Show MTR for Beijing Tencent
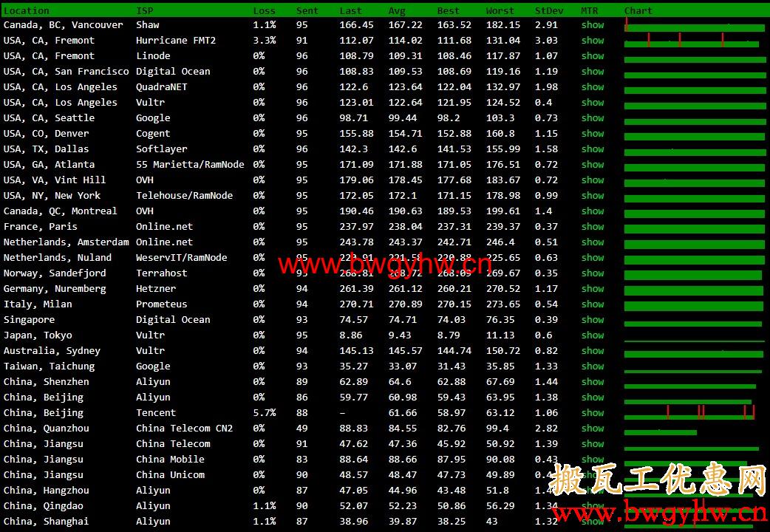Screen dimensions: 770x532 pos(593,412)
